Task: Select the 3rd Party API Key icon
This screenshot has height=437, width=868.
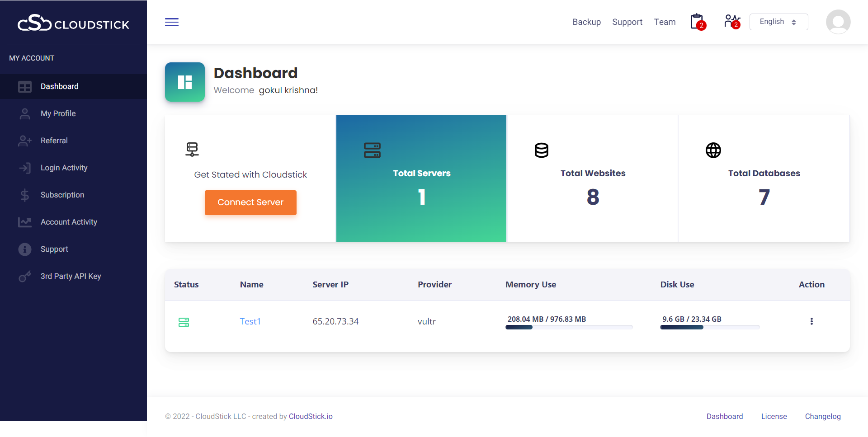Action: pos(25,276)
